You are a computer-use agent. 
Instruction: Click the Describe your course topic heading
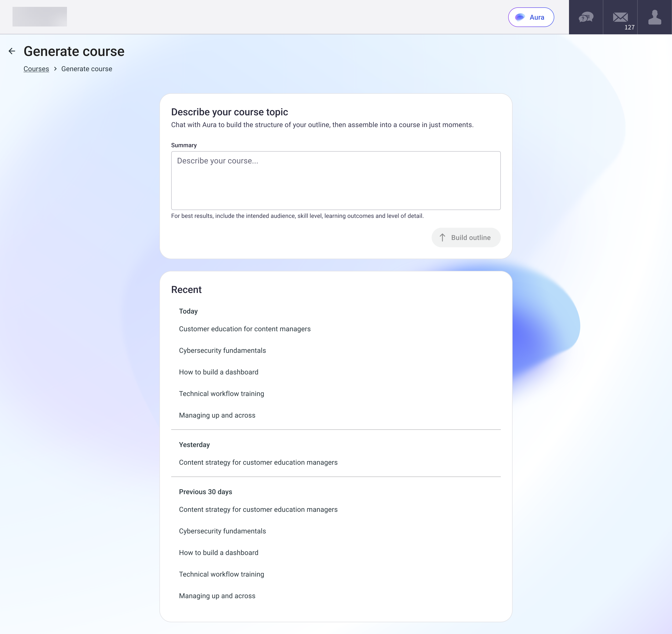pos(230,112)
